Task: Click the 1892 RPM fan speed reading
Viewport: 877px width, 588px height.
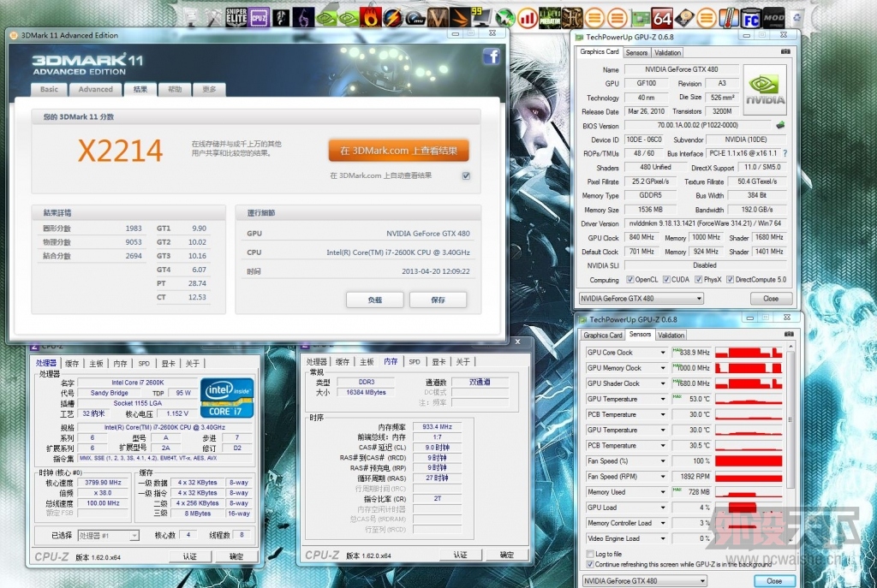Action: tap(691, 477)
